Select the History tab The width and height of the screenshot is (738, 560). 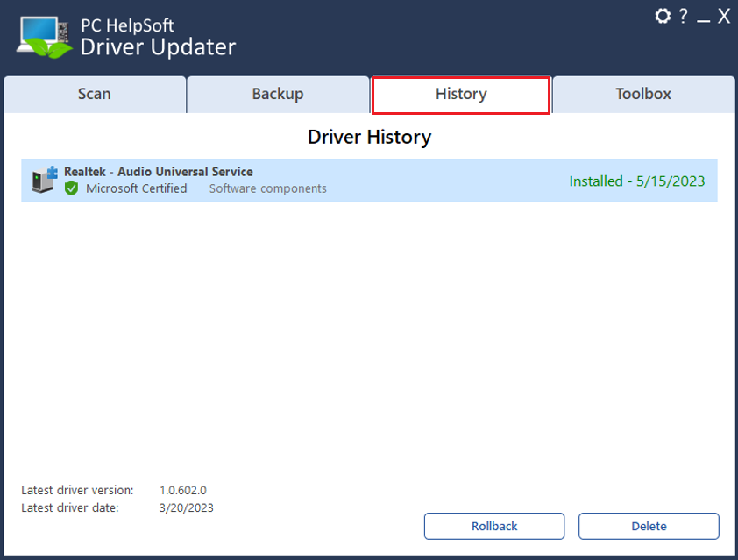tap(461, 95)
